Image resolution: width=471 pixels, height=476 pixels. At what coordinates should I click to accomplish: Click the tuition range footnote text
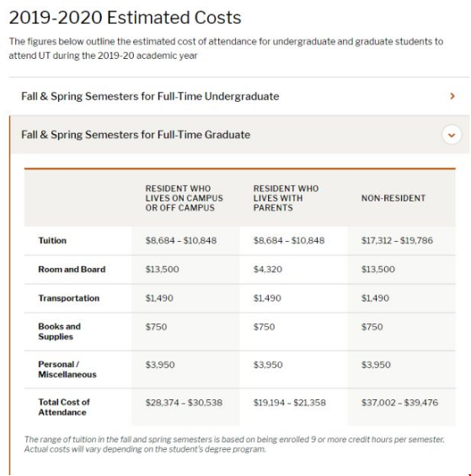click(234, 445)
